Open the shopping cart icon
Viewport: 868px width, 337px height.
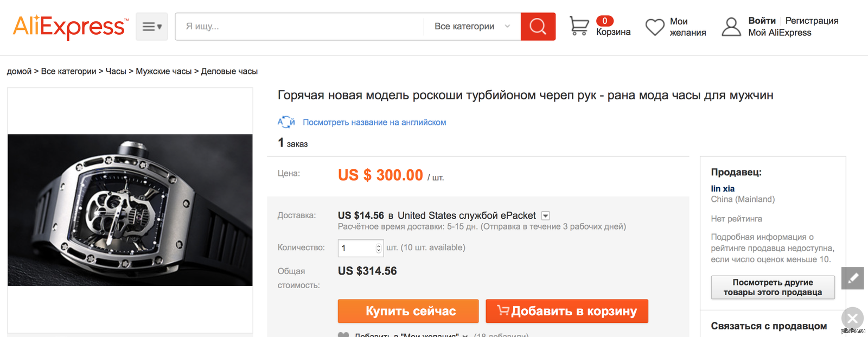579,26
